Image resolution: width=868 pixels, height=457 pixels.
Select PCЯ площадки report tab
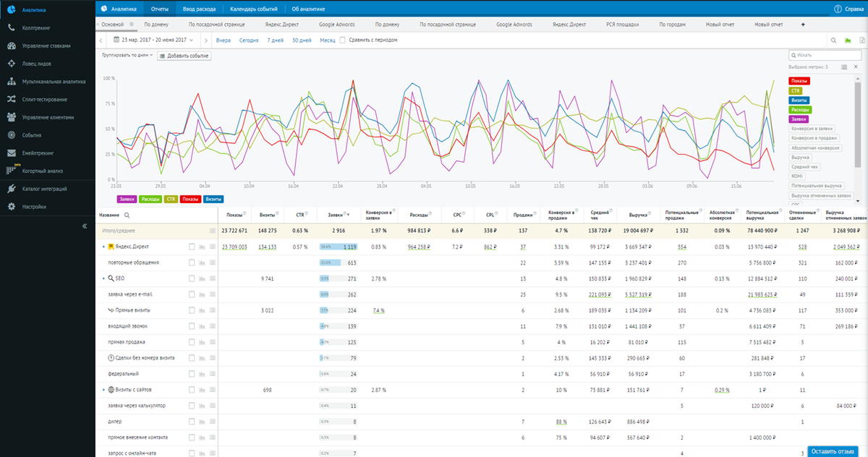click(622, 25)
